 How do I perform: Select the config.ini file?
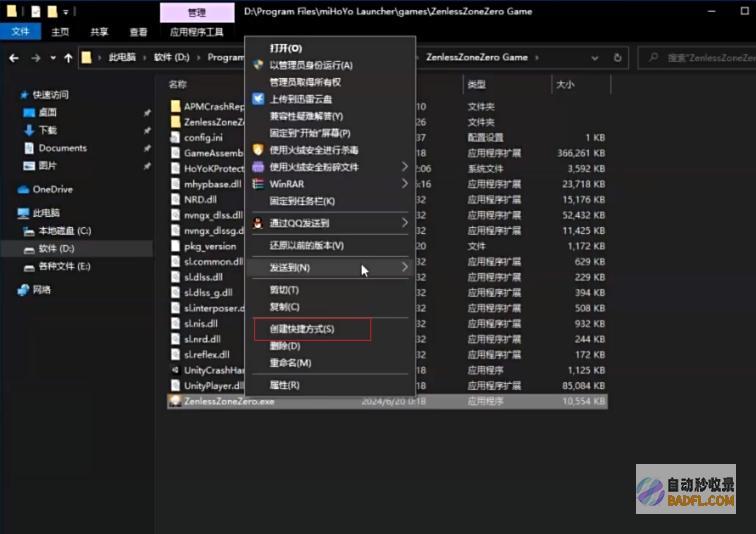coord(203,138)
